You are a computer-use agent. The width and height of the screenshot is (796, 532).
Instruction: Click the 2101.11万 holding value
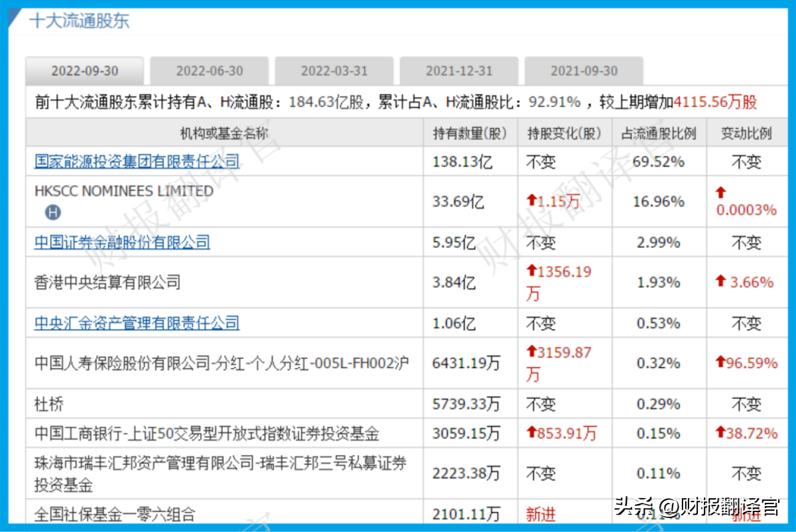(466, 513)
